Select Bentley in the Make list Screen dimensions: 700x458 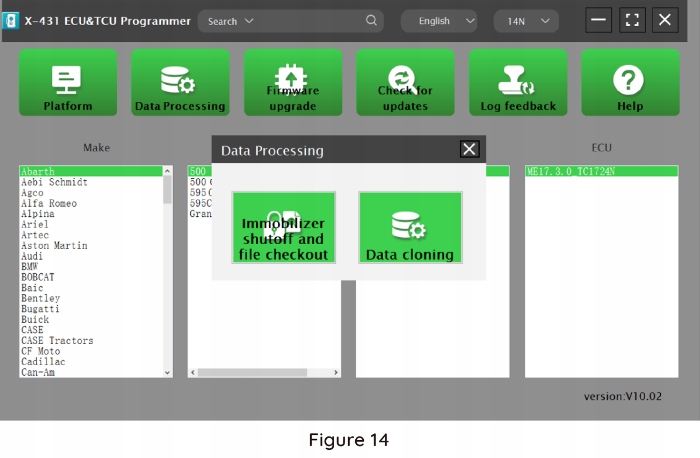pyautogui.click(x=91, y=298)
